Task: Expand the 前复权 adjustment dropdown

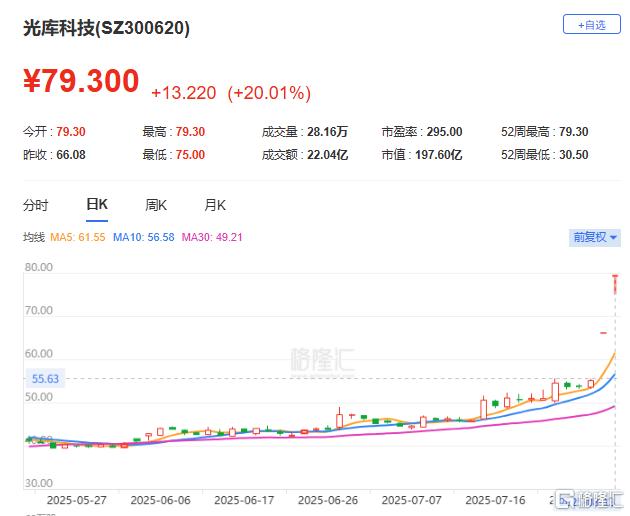Action: [x=595, y=237]
